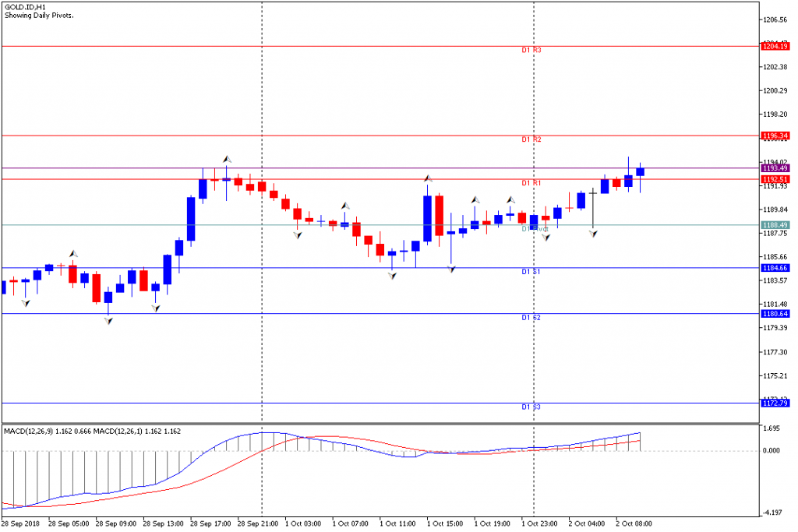Click the 1.695 value on MACD scale
This screenshot has width=798, height=532.
tap(774, 428)
